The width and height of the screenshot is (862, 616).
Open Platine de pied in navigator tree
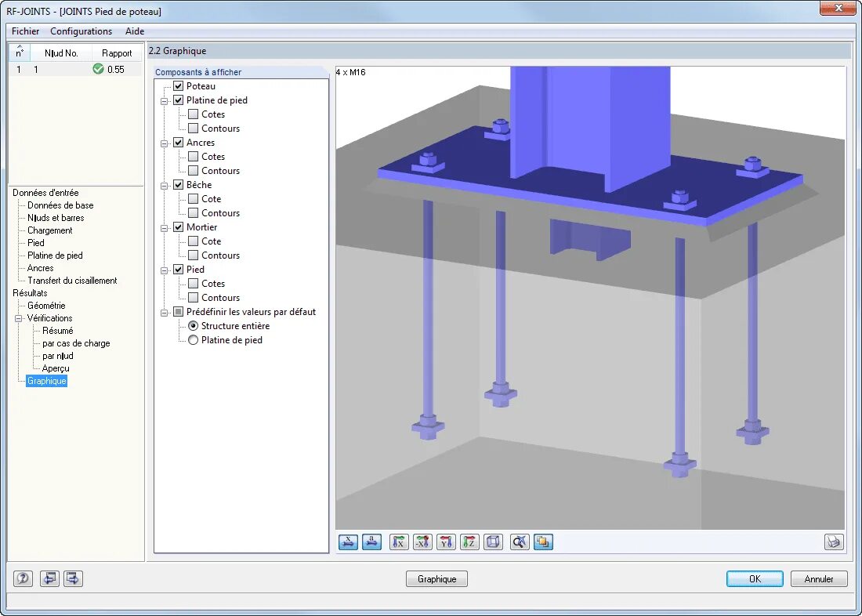pos(55,255)
